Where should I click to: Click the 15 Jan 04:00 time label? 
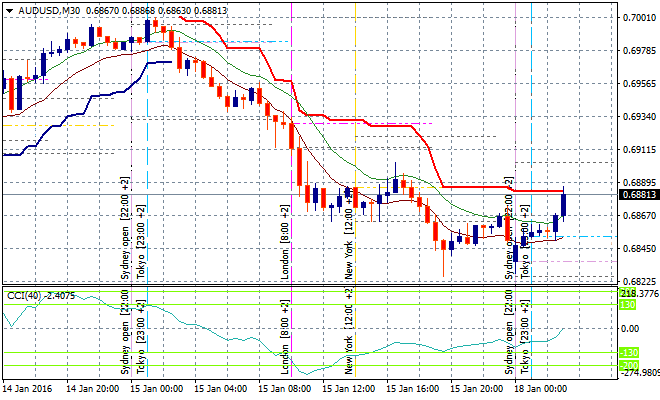pyautogui.click(x=221, y=388)
